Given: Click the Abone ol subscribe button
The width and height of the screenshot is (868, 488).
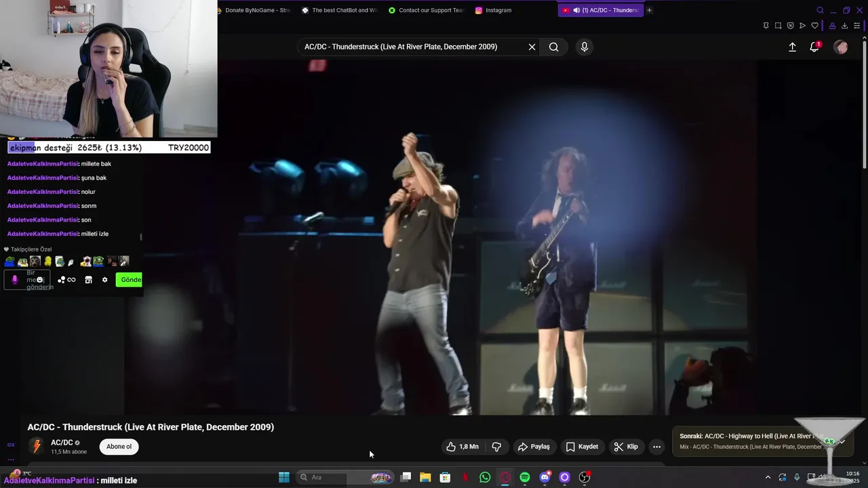Looking at the screenshot, I should click(x=119, y=447).
